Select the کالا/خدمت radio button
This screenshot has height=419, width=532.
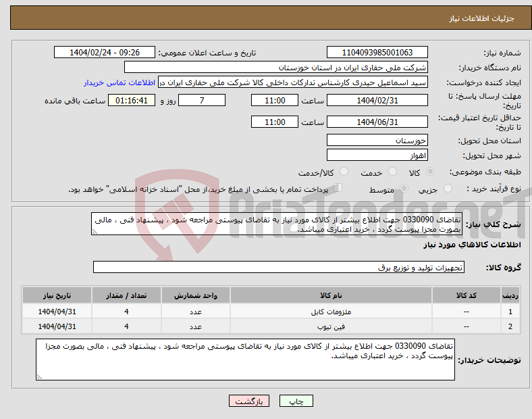click(x=344, y=172)
